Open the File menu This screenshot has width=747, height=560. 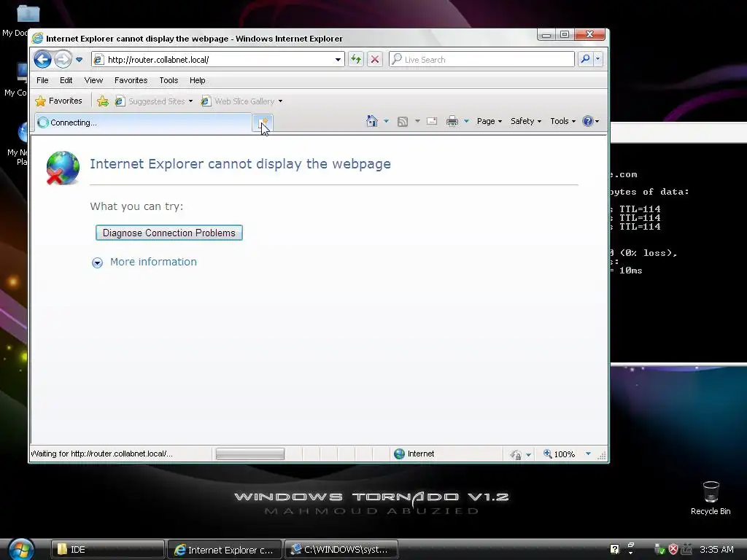[x=42, y=80]
